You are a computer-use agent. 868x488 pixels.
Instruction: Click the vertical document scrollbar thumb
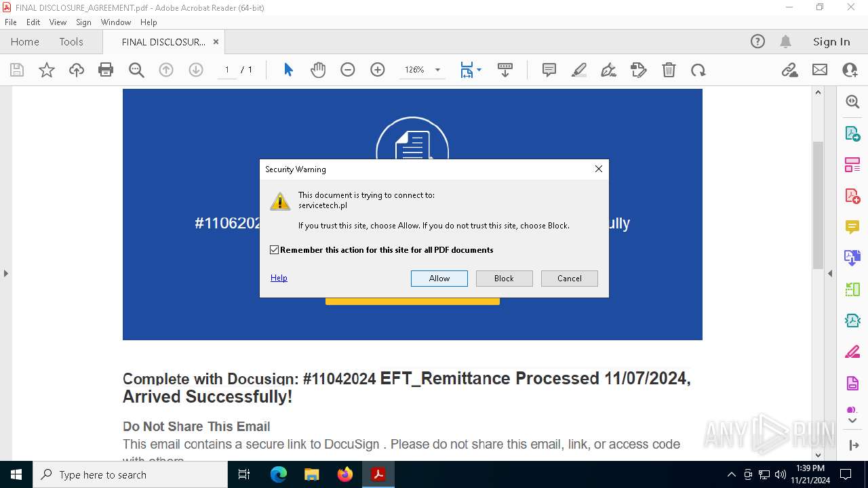pyautogui.click(x=818, y=205)
